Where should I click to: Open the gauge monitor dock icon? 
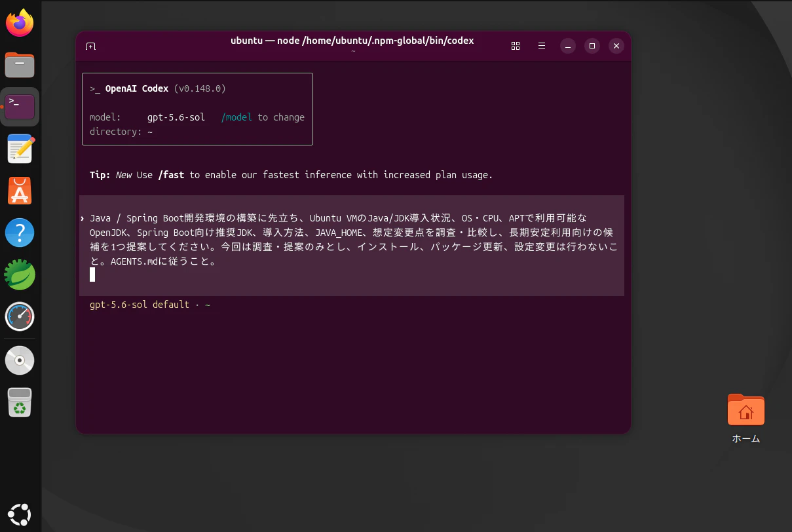click(20, 316)
